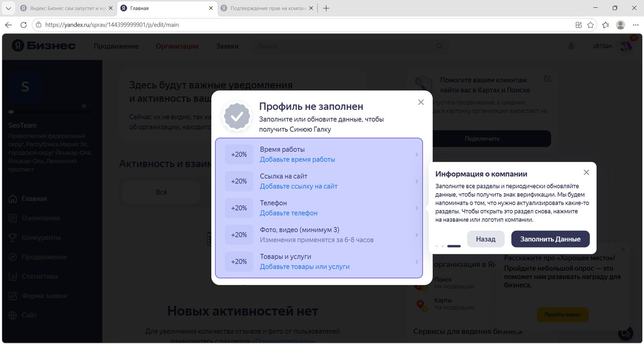View site information lock icon

(x=38, y=25)
